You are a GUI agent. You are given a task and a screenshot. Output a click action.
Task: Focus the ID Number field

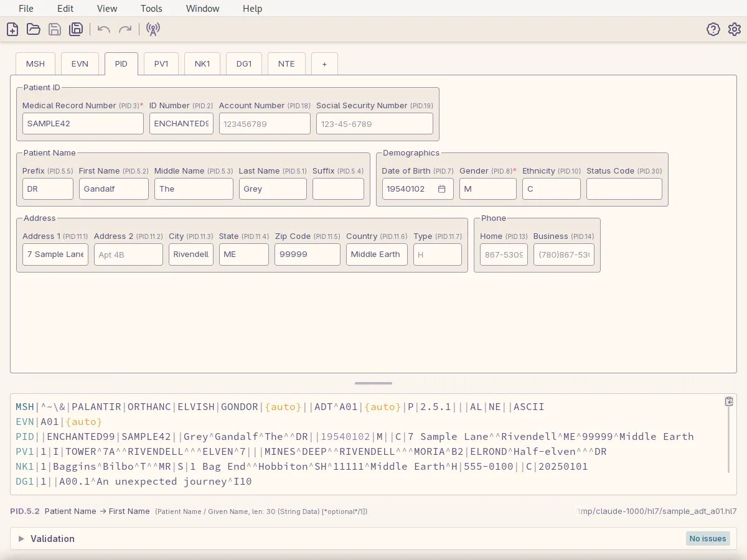tap(181, 123)
